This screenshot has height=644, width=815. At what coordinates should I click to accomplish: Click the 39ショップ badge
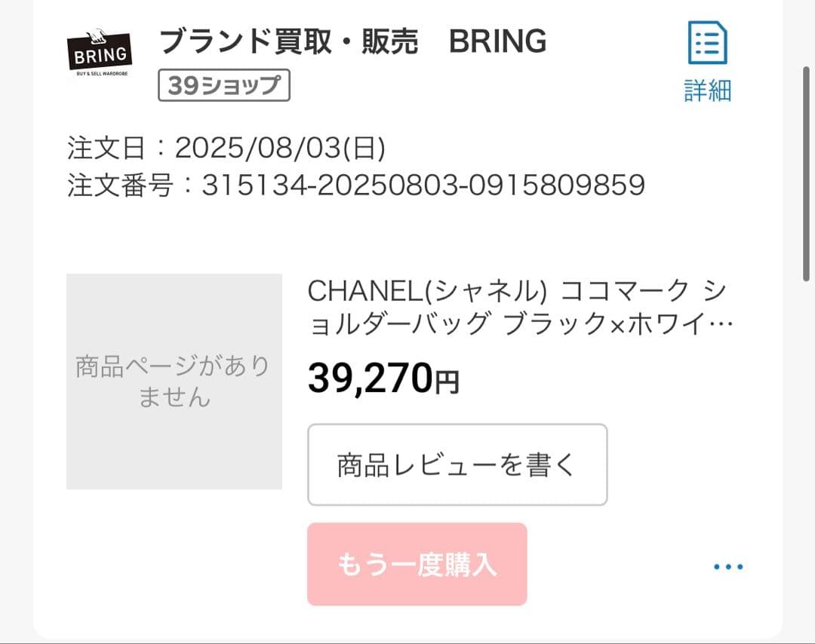223,86
